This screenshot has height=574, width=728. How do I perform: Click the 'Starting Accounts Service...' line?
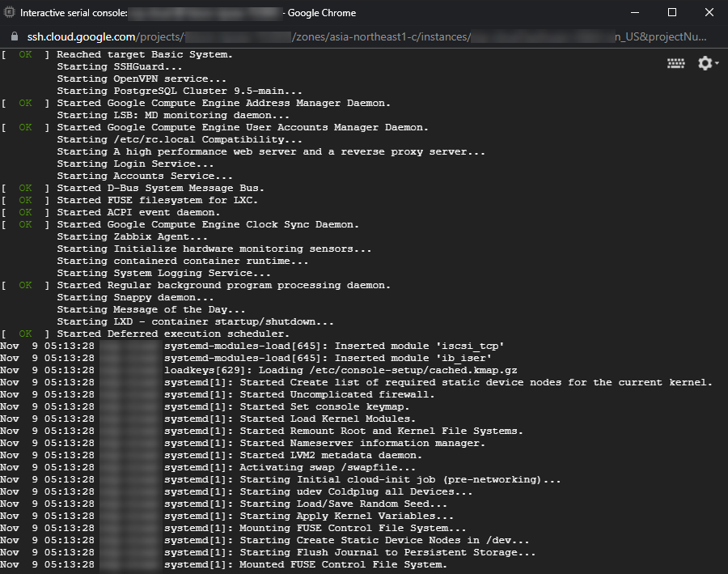coord(145,176)
